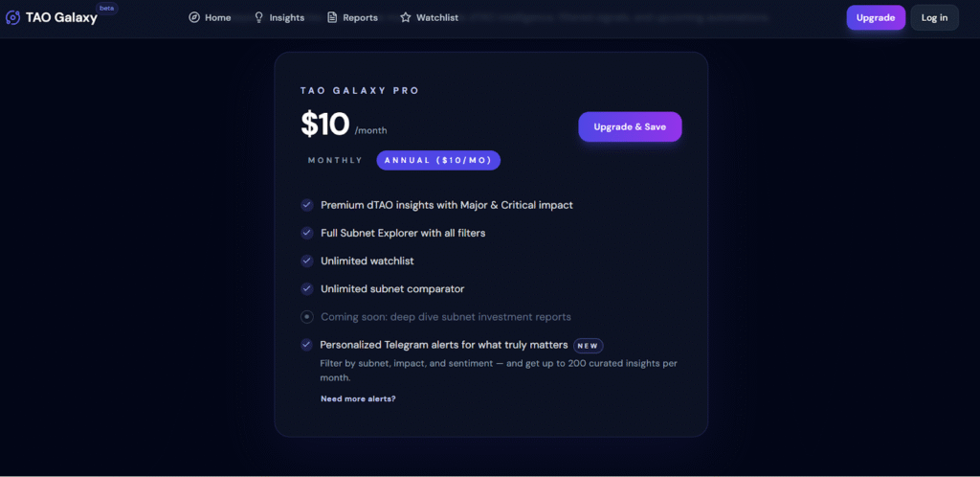Open the Watchlist nav item
Viewport: 980px width, 477px height.
436,17
